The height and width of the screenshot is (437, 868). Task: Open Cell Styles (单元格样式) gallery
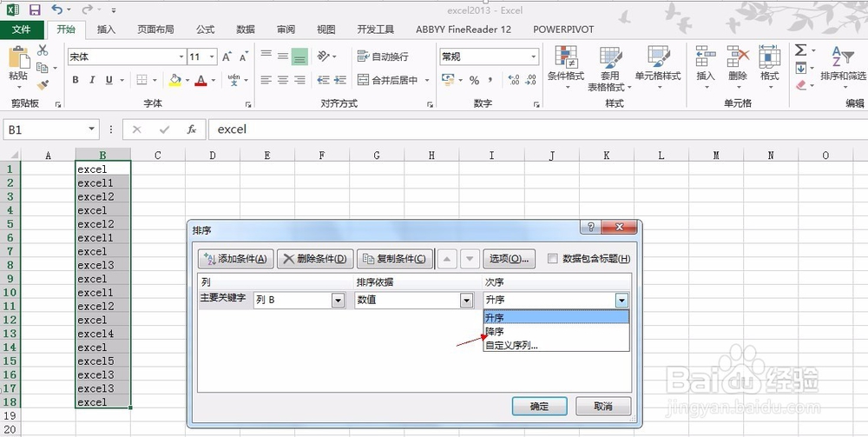coord(658,68)
